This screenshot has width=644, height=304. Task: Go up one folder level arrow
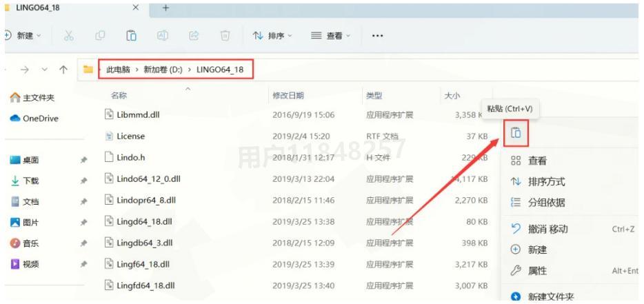tap(63, 70)
